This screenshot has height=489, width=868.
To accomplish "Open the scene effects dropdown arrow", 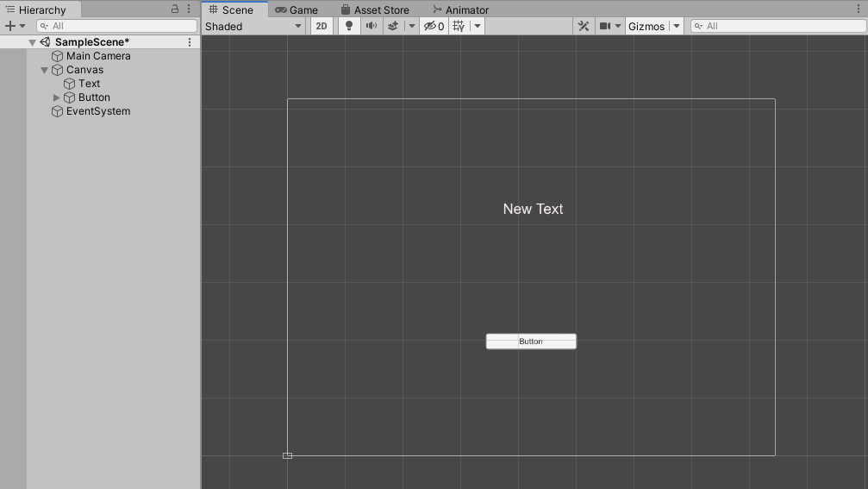I will pos(411,26).
